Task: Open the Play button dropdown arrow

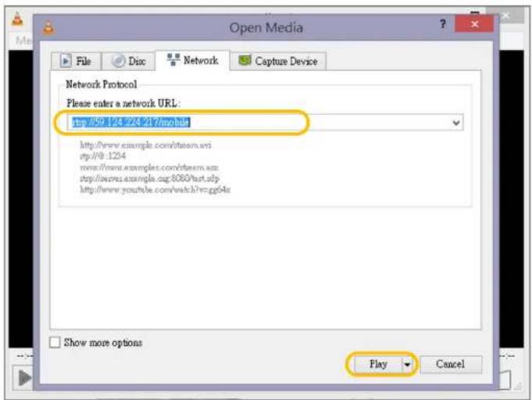Action: click(x=407, y=365)
